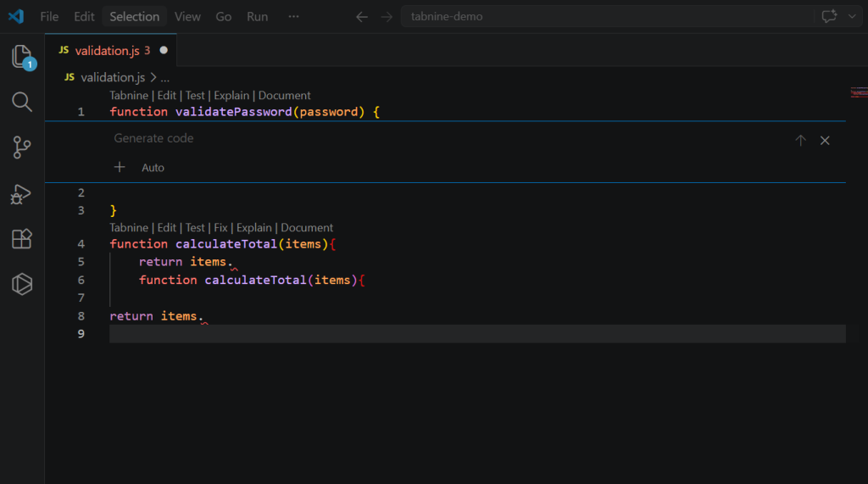Click 'return items.' on line 5
868x484 pixels.
(186, 262)
